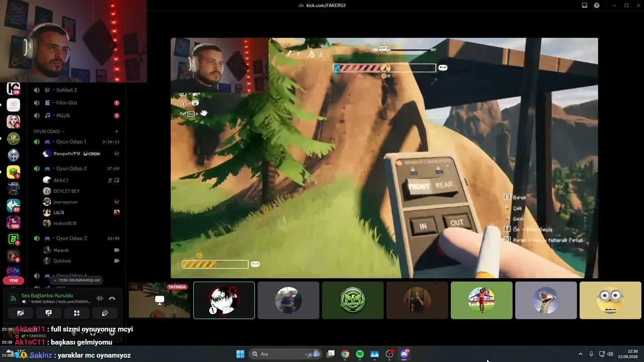Select the mirror selfie participant tile
Screen dimensions: 644x362
click(x=417, y=300)
